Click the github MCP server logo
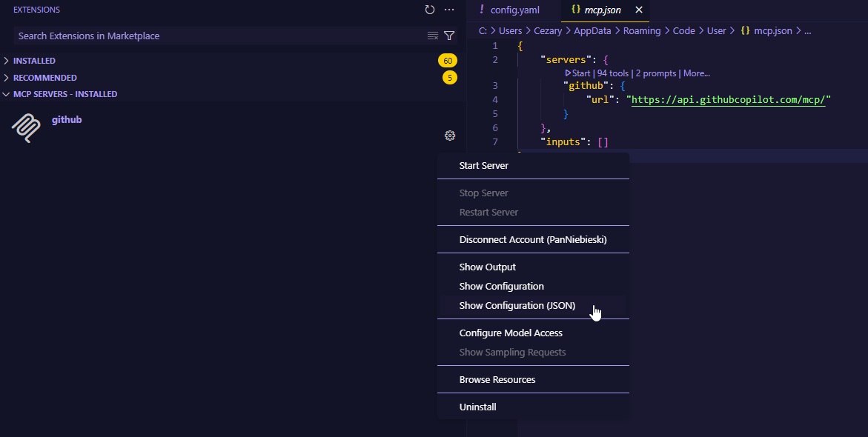 pyautogui.click(x=26, y=128)
